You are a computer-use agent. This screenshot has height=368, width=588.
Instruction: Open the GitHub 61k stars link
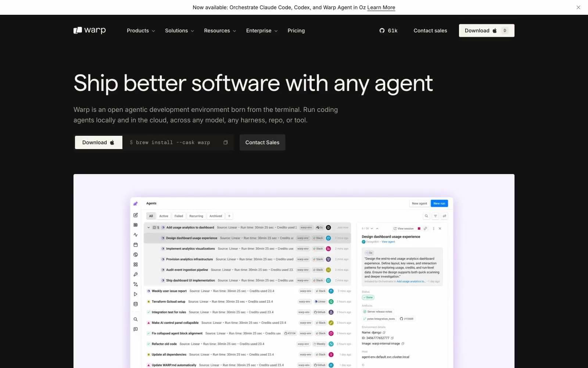[x=388, y=31]
